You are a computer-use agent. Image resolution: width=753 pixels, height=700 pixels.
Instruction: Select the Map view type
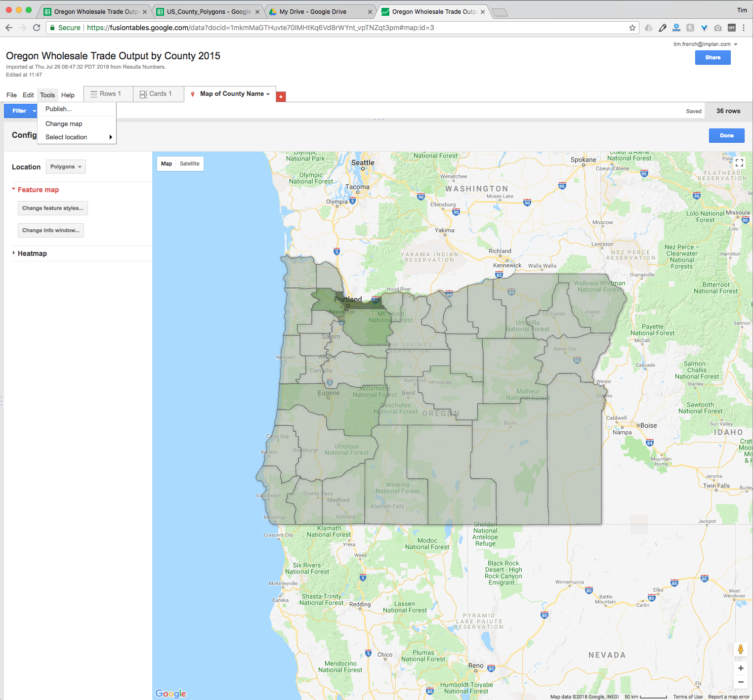point(167,164)
